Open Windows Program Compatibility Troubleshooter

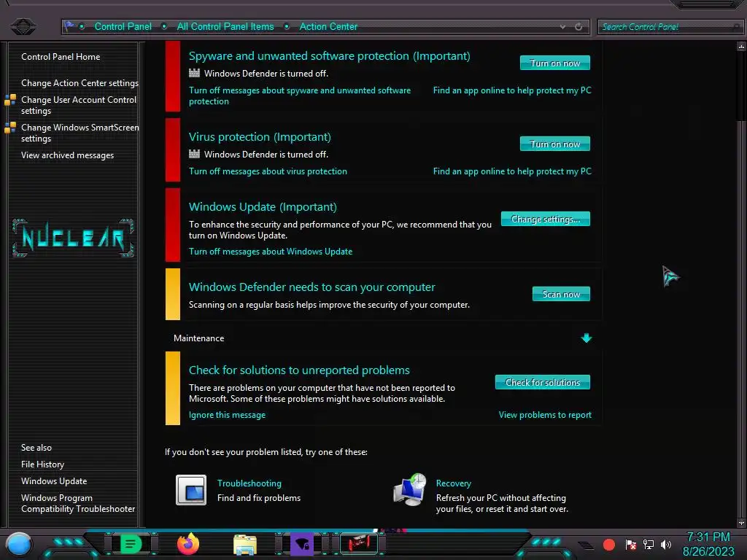point(78,503)
